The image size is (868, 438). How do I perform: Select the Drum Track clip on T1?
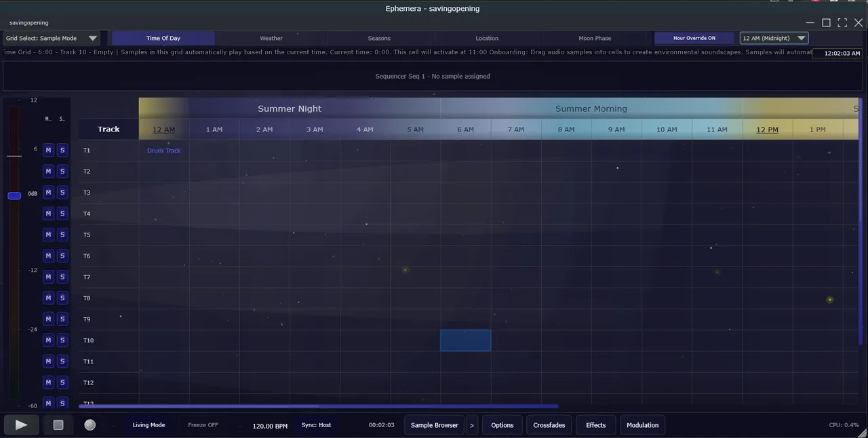click(x=163, y=150)
